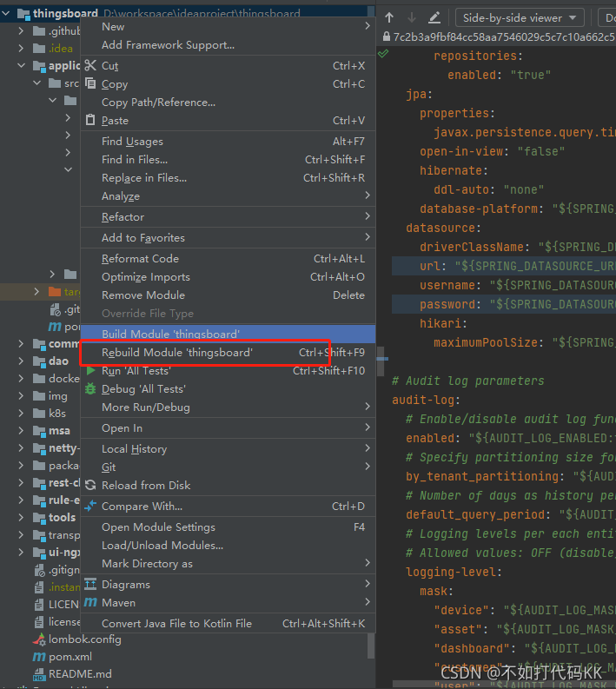Open the Refactor submenu
This screenshot has height=689, width=616.
point(228,216)
